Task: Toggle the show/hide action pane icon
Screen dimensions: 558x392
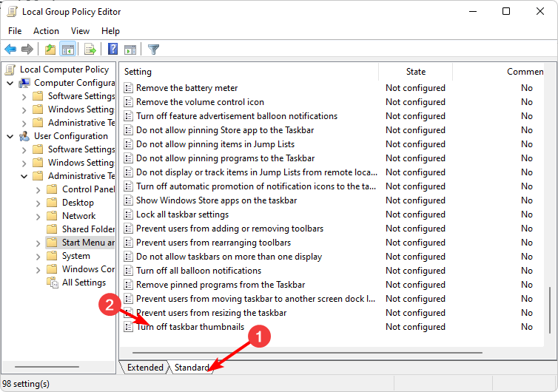Action: [130, 50]
